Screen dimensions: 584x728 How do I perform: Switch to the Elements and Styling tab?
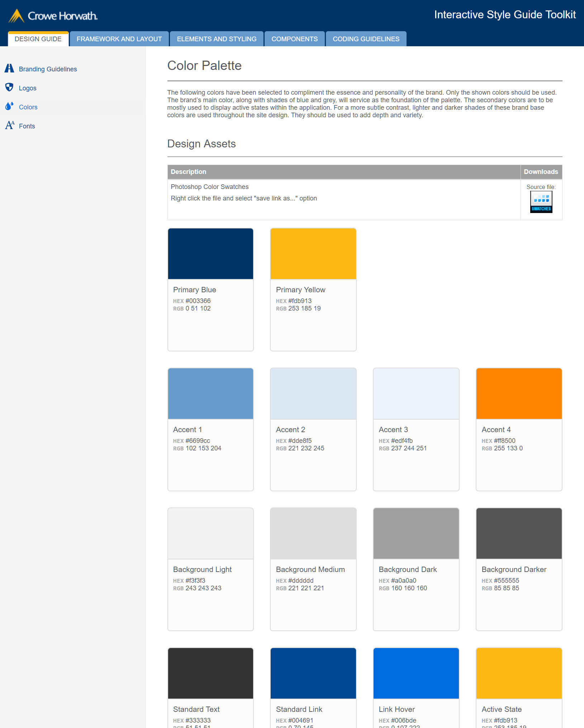[x=216, y=39]
